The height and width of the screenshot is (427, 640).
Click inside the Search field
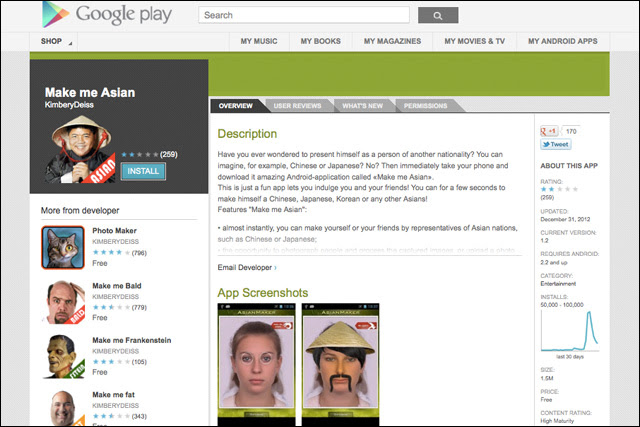click(x=304, y=15)
